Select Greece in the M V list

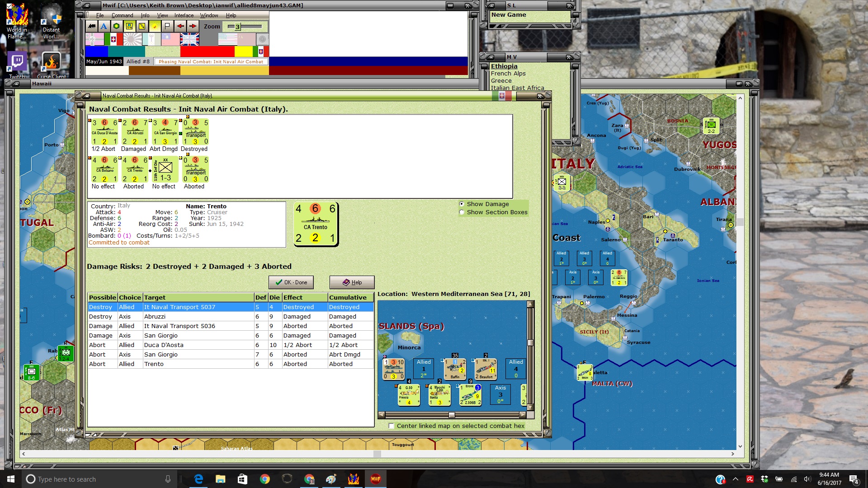[501, 81]
